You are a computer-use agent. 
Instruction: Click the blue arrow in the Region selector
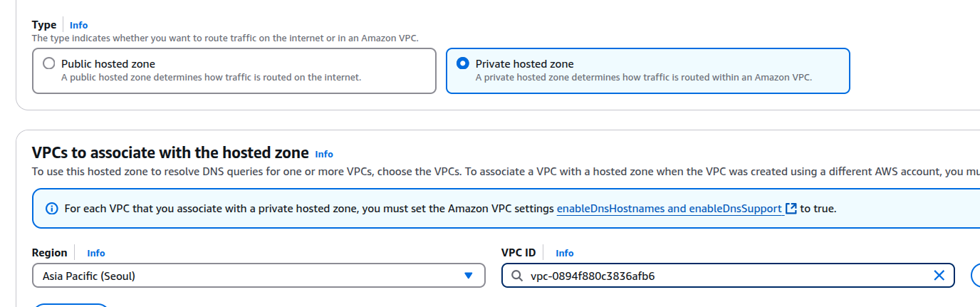468,276
